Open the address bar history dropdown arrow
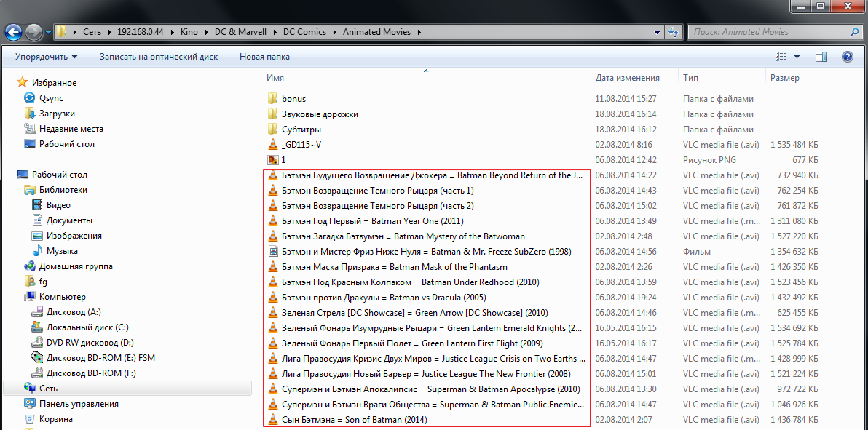 click(x=658, y=32)
